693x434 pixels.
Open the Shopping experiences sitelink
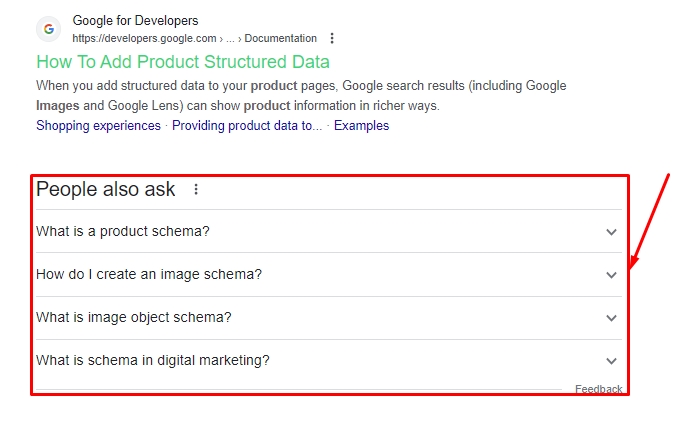tap(99, 126)
